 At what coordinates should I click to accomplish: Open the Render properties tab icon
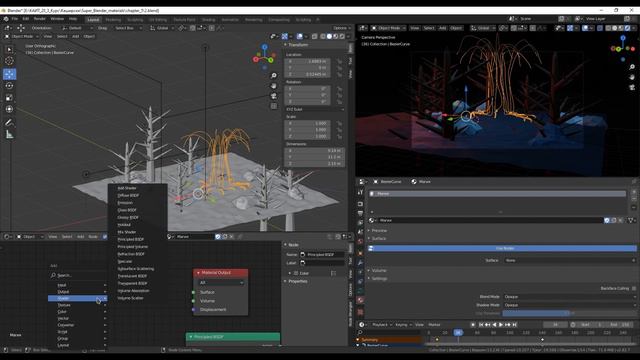click(x=360, y=204)
